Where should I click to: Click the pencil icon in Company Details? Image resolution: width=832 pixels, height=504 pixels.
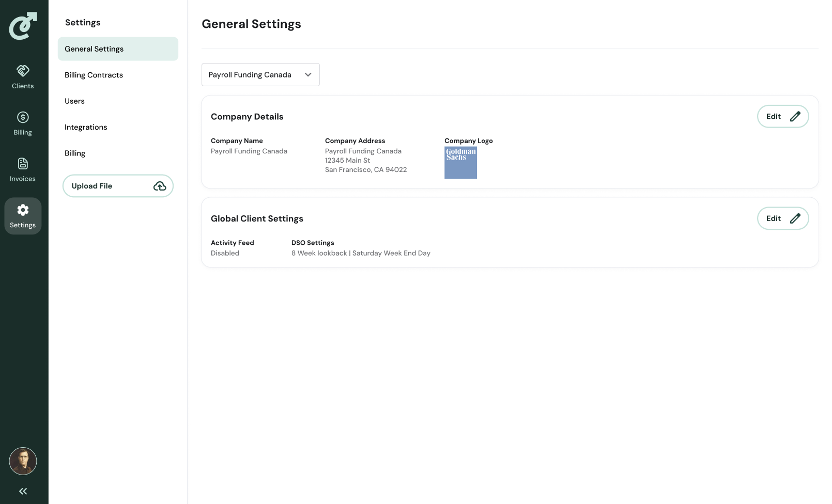pos(795,116)
